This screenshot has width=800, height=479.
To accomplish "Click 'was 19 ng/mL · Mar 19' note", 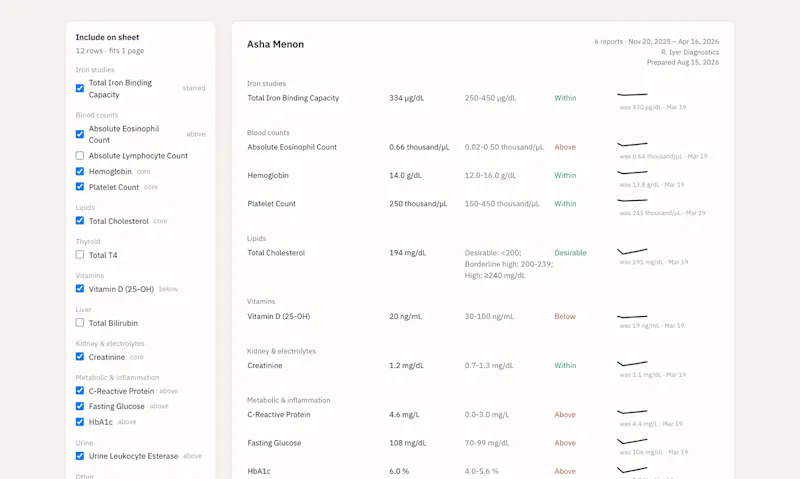I will click(x=652, y=325).
